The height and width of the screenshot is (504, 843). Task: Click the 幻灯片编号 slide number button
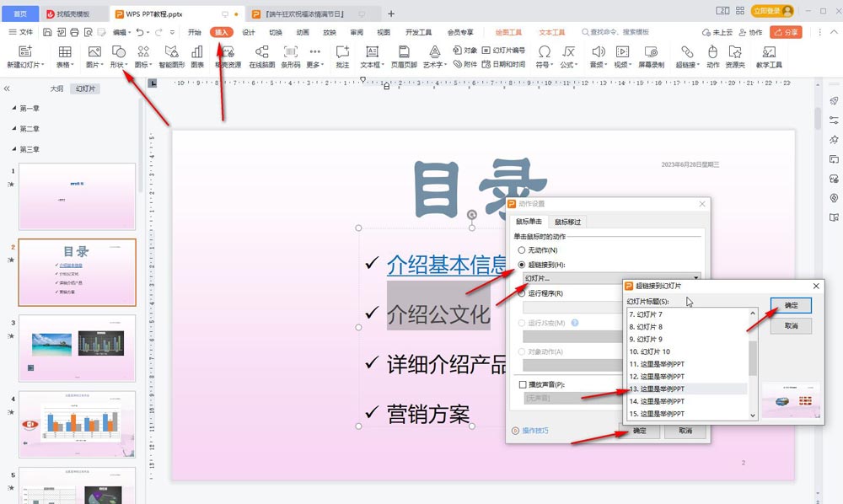tap(504, 50)
